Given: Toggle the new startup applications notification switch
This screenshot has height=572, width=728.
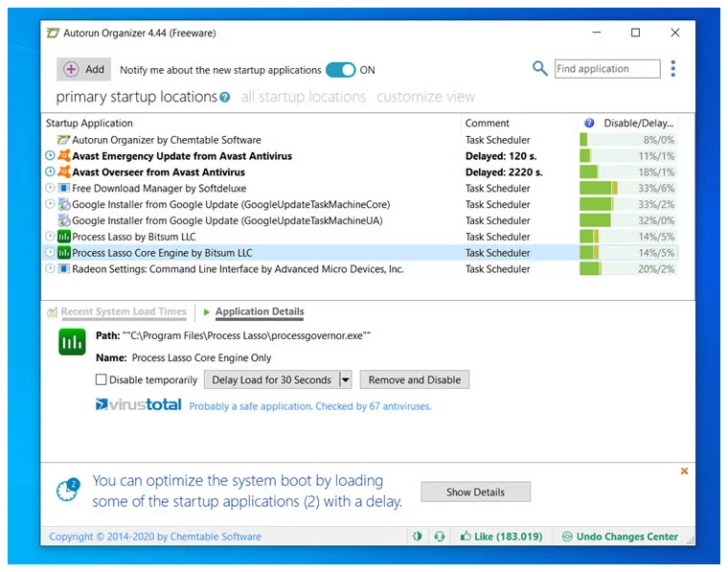Looking at the screenshot, I should (340, 70).
